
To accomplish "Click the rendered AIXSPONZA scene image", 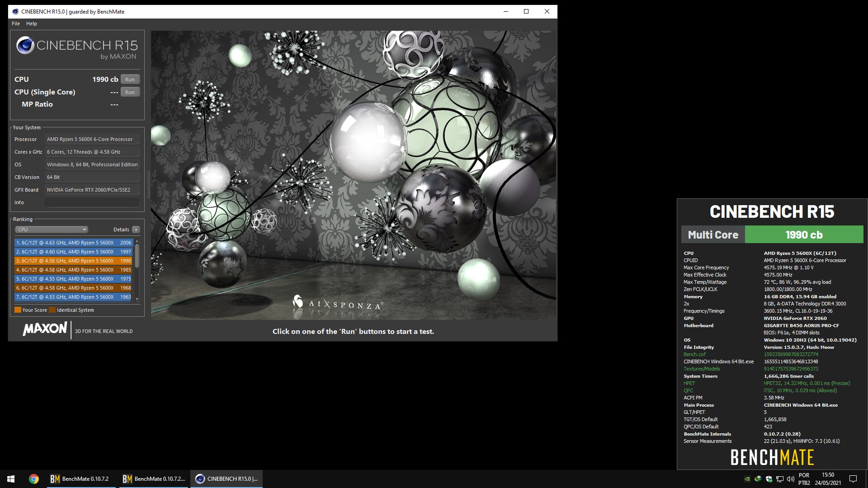I will click(353, 175).
